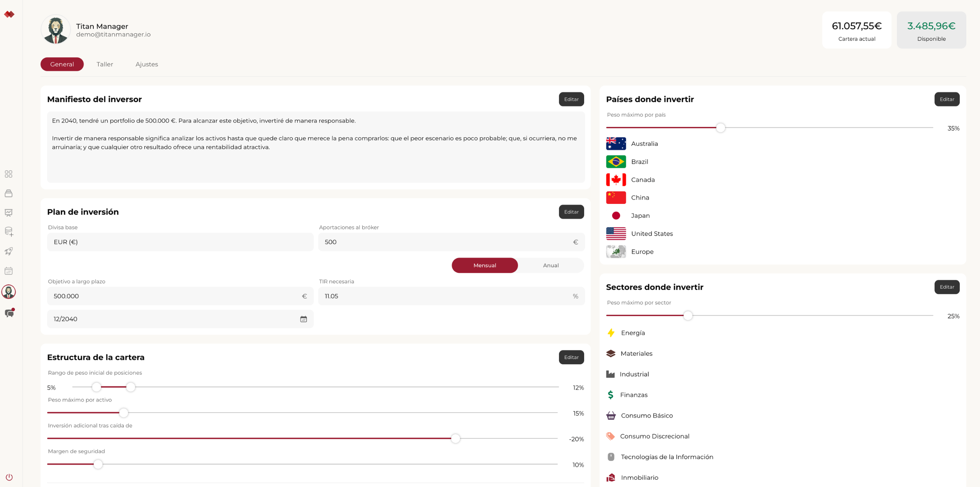Click the Disponible balance card
980x487 pixels.
click(x=931, y=30)
